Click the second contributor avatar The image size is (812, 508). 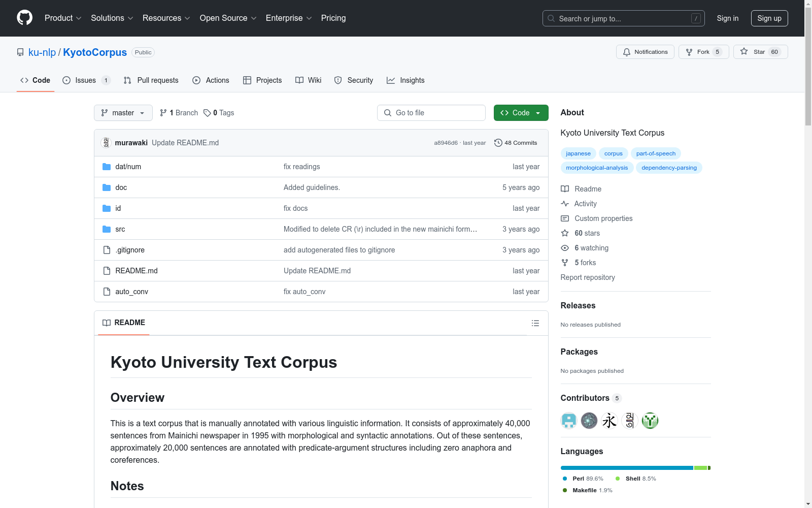589,421
